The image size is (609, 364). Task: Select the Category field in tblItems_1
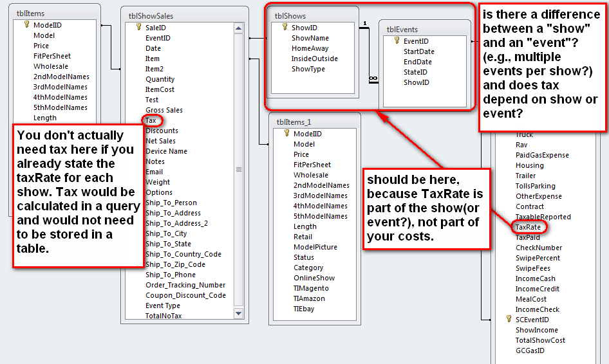click(308, 268)
